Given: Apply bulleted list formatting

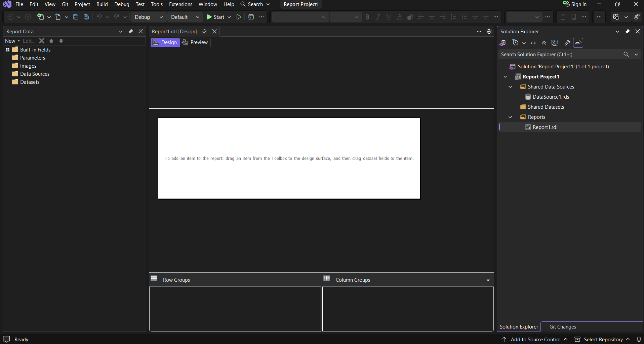Looking at the screenshot, I should point(464,17).
